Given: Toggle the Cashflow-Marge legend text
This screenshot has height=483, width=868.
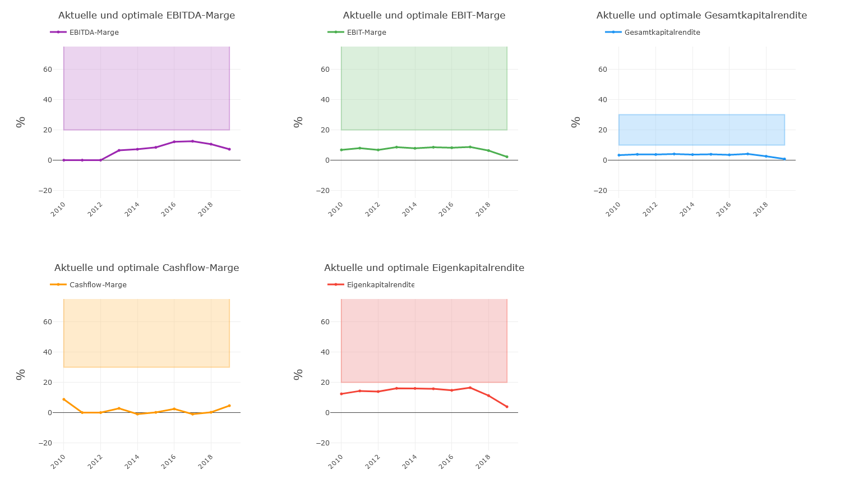Looking at the screenshot, I should click(98, 285).
